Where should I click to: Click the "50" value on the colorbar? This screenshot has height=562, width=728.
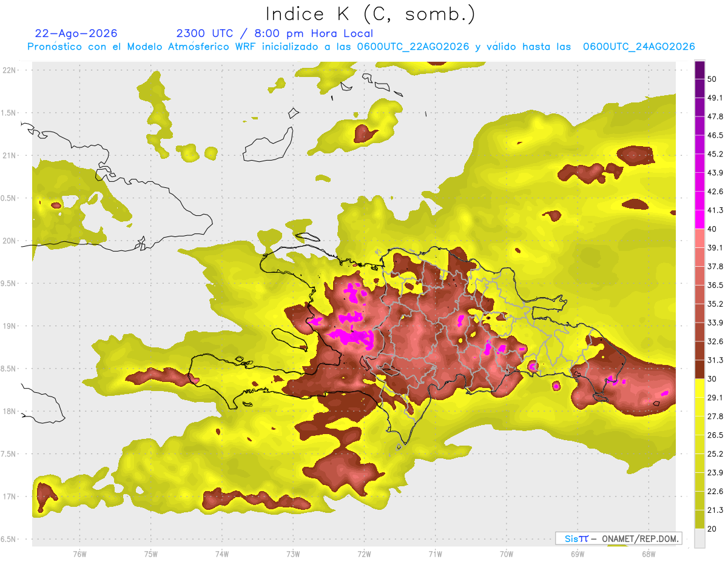tap(713, 79)
